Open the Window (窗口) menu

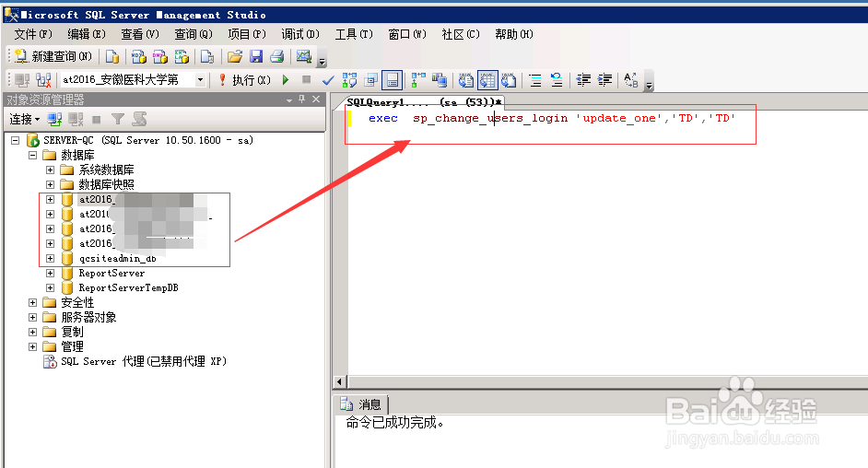tap(407, 34)
